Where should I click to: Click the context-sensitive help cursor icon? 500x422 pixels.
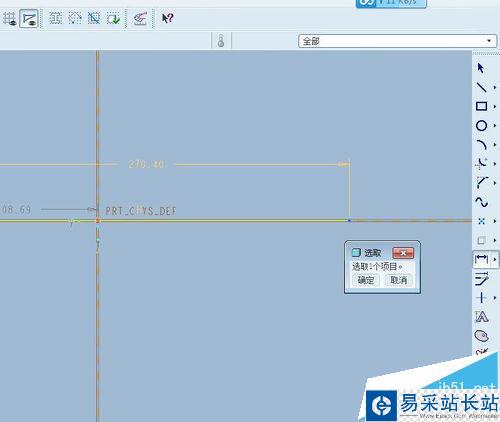point(167,18)
